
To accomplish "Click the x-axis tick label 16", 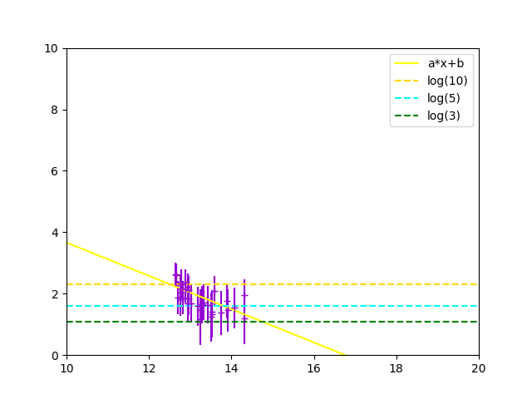I will 314,367.
